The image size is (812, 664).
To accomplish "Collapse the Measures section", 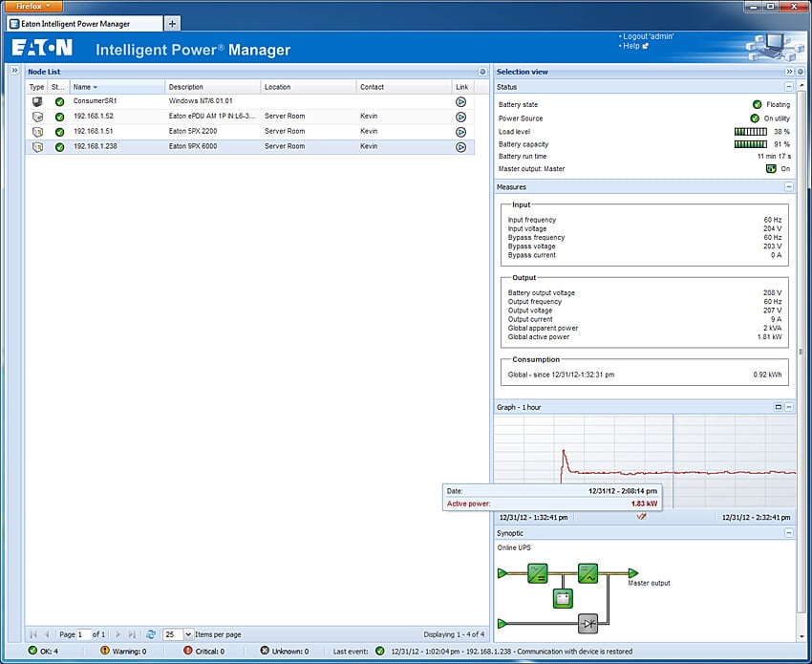I will coord(789,186).
